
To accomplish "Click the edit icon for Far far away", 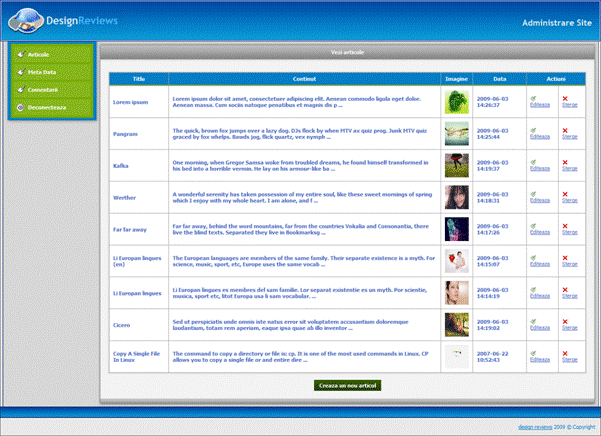I will point(533,225).
